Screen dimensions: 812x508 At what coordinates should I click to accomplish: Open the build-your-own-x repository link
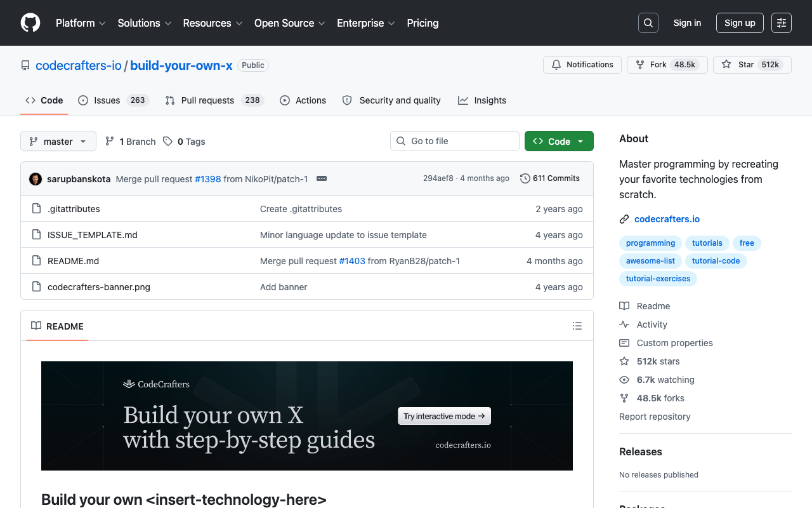[x=181, y=65]
